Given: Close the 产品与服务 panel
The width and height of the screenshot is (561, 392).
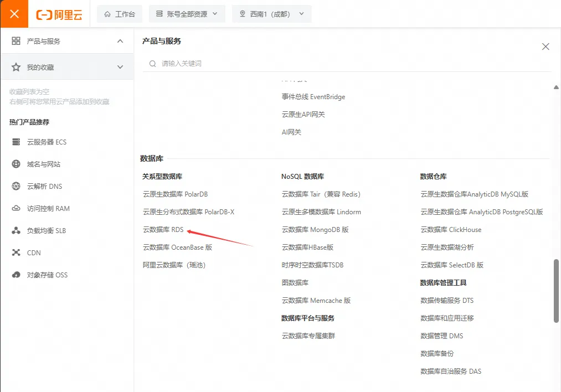Looking at the screenshot, I should (545, 47).
